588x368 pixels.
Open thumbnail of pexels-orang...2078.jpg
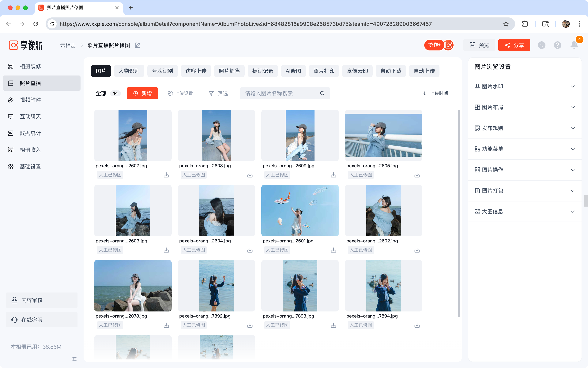click(x=133, y=286)
